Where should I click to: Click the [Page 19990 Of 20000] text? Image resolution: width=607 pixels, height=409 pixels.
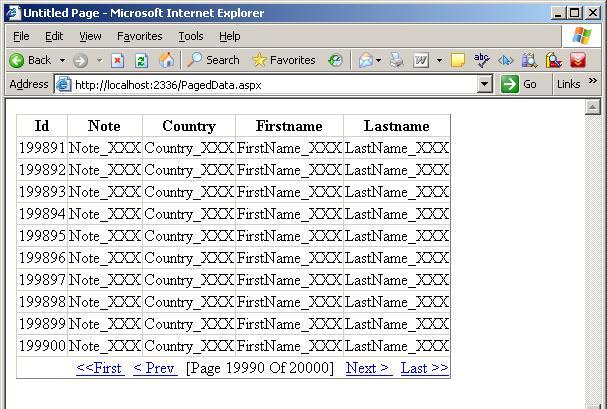[260, 368]
